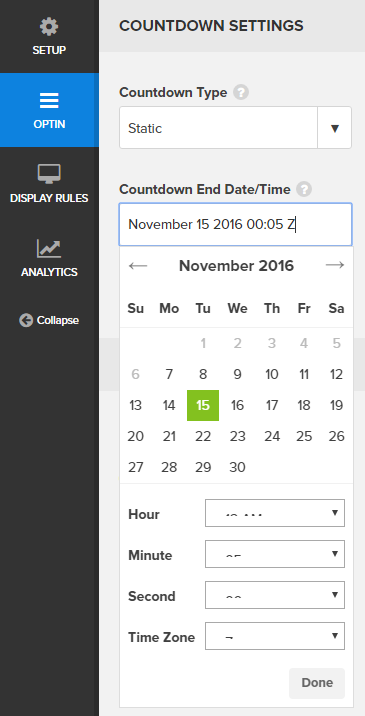
Task: Open the Second dropdown
Action: 275,595
